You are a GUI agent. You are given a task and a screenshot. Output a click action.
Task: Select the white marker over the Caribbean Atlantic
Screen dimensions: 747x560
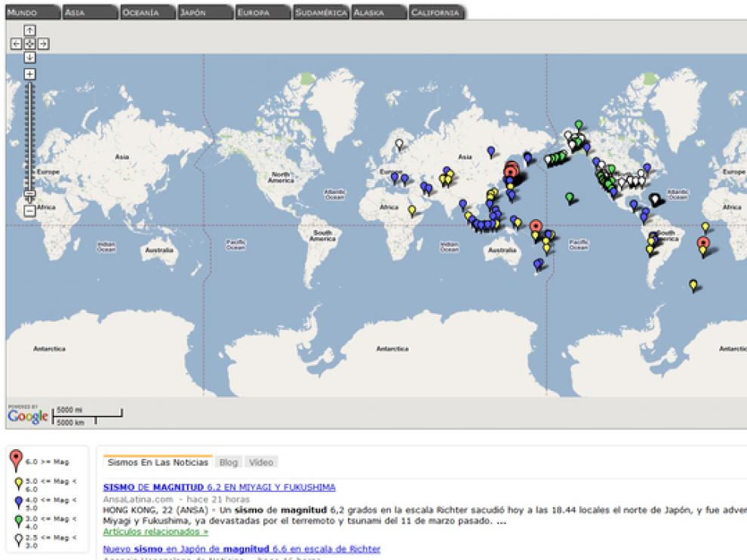point(656,199)
